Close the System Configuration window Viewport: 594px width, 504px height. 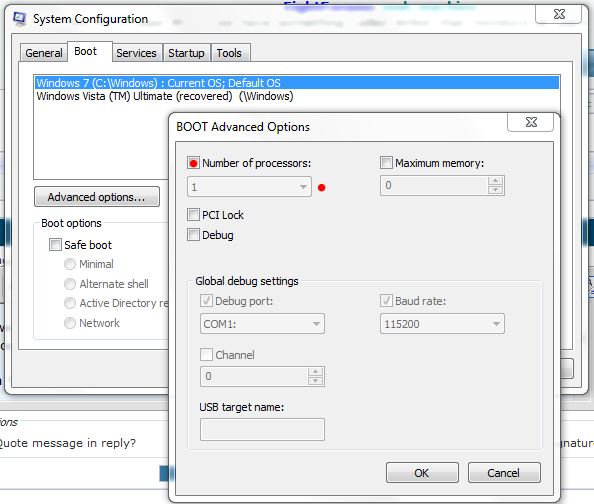click(559, 14)
